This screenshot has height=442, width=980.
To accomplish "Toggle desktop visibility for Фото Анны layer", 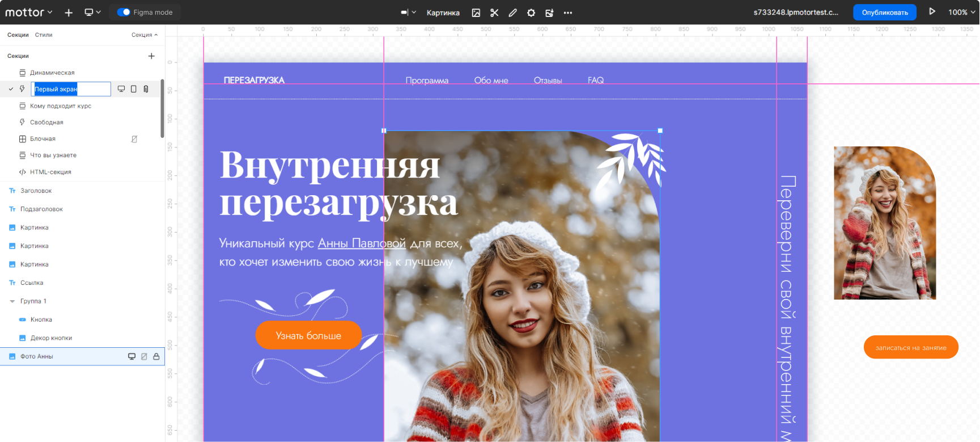I will pos(132,356).
